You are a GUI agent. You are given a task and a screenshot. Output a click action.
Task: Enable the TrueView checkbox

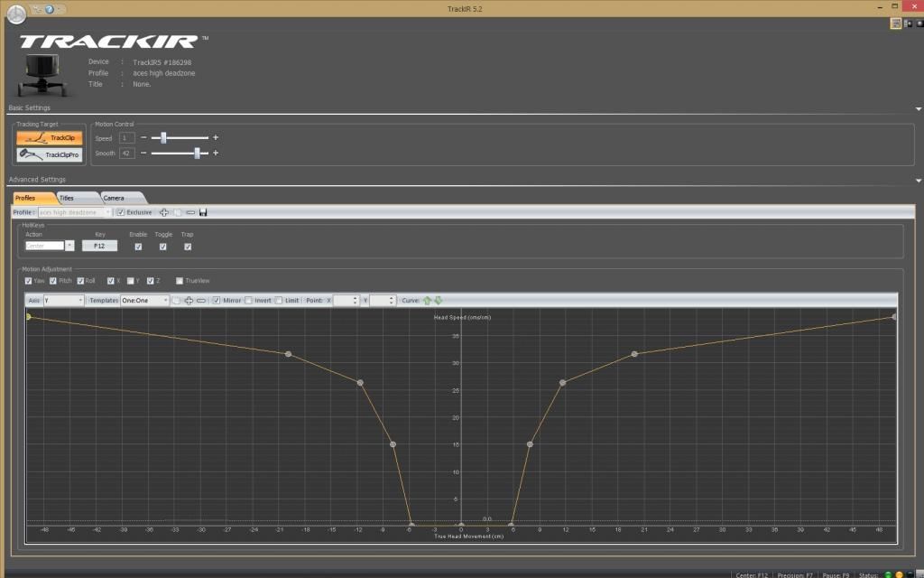(x=180, y=281)
